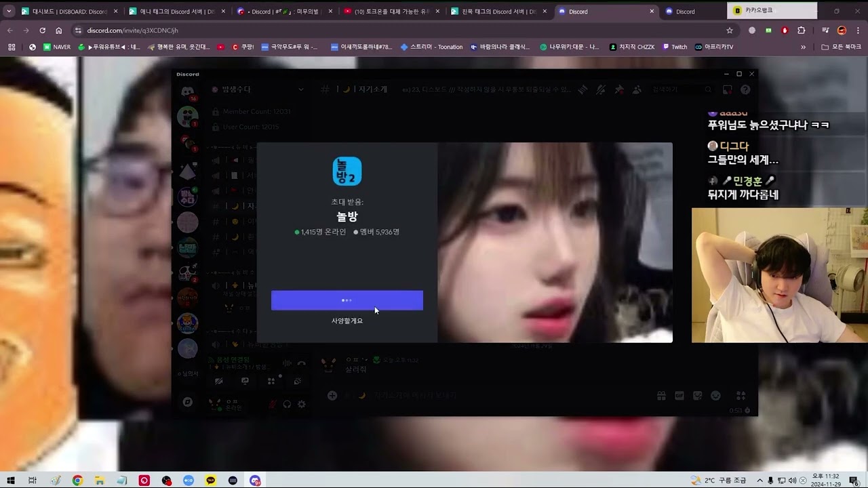Open the emoji picker icon
Screen dimensions: 868x488
[x=715, y=396]
